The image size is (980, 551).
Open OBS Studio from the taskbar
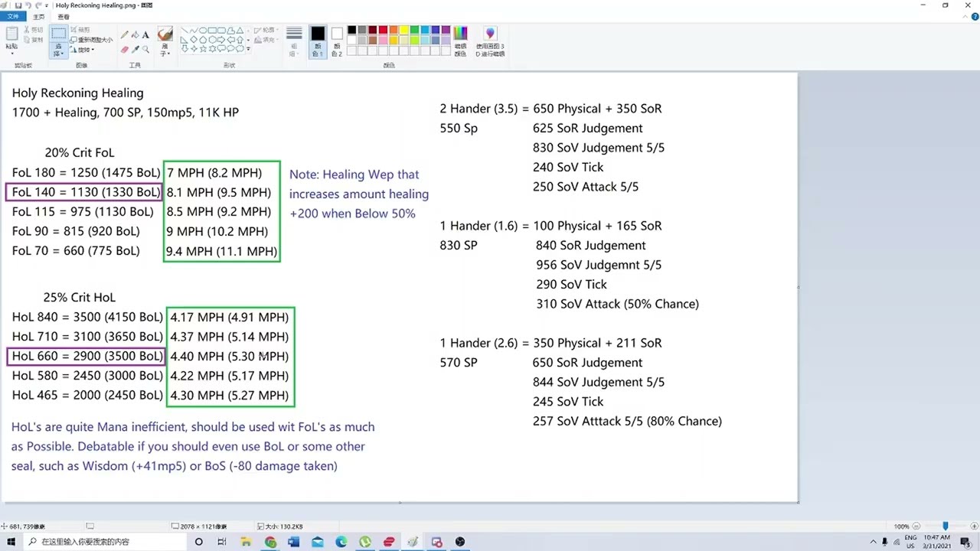tap(460, 542)
